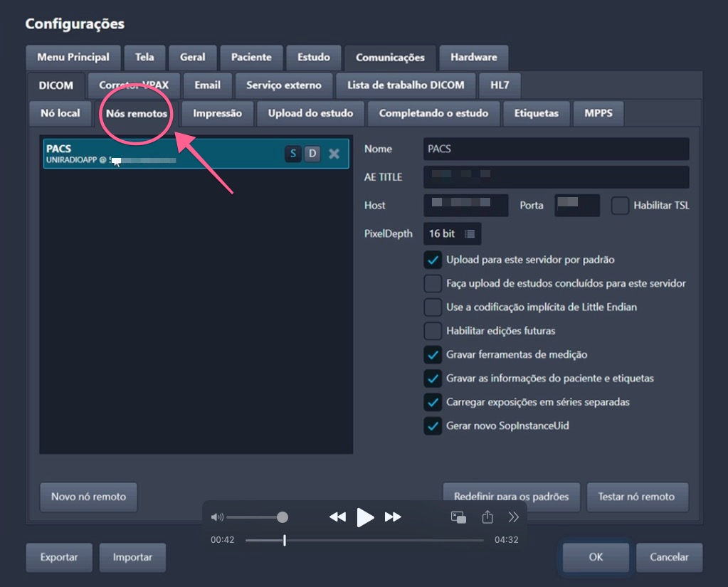Click the Cancelar button
The width and height of the screenshot is (728, 587).
click(669, 557)
